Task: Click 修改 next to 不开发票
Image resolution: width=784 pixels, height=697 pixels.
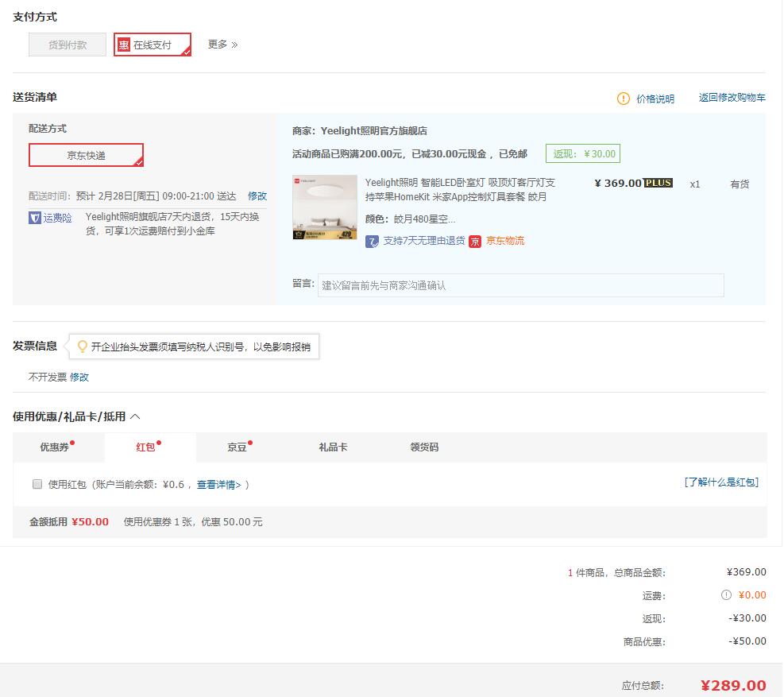Action: point(79,377)
